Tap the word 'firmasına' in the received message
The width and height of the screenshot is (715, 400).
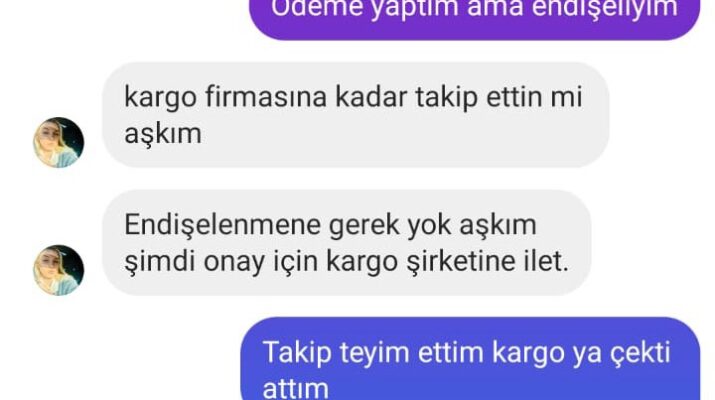pyautogui.click(x=266, y=97)
